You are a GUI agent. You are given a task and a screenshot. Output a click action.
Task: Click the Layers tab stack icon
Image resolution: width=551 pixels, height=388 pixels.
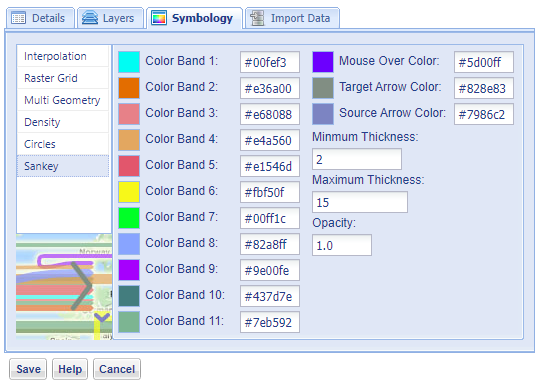90,18
